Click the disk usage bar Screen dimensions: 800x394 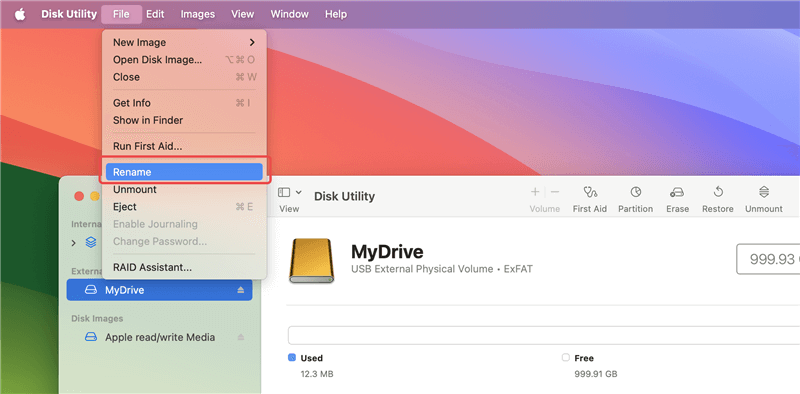click(x=544, y=335)
